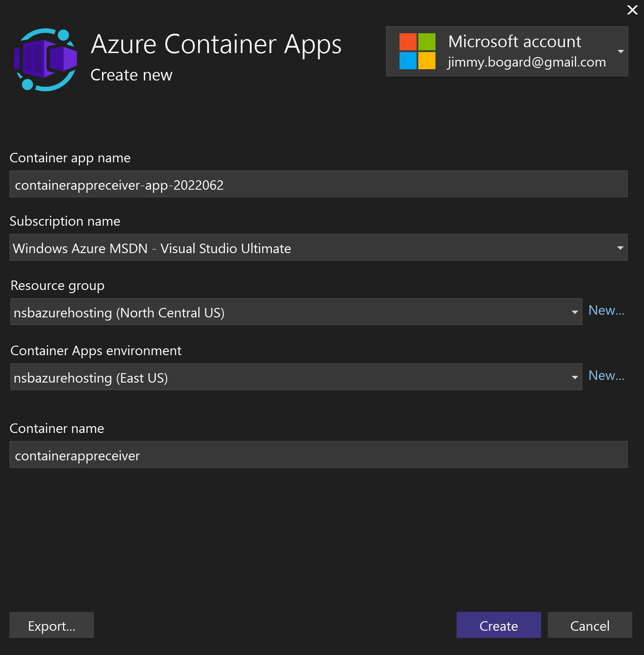The width and height of the screenshot is (644, 655).
Task: Click New... link beside Resource group
Action: (x=606, y=310)
